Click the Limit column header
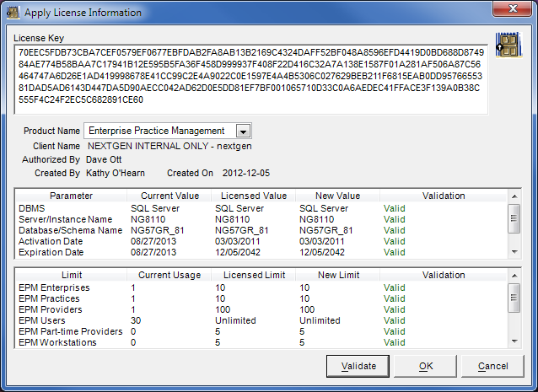 (71, 275)
